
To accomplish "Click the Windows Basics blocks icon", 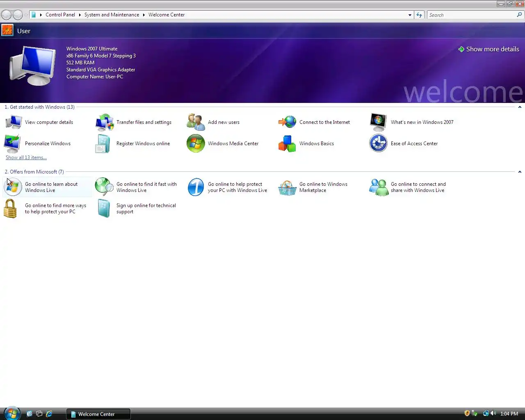I will point(287,144).
